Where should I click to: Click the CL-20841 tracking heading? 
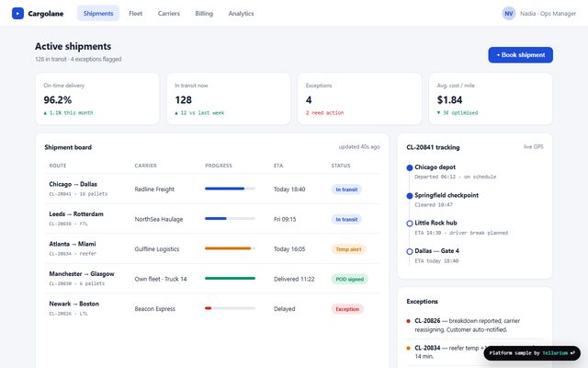433,147
